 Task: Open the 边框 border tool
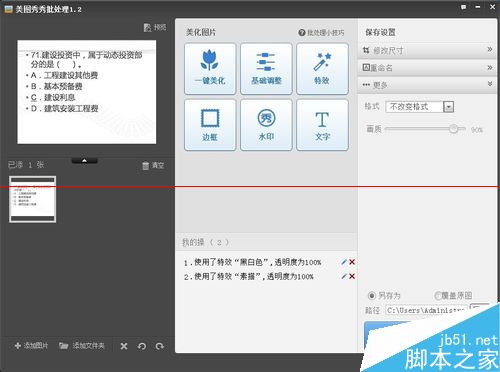[x=210, y=125]
